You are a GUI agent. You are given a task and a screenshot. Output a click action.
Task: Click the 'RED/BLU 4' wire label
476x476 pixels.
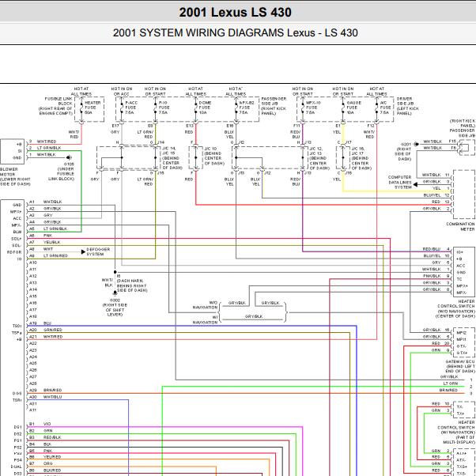(436, 249)
